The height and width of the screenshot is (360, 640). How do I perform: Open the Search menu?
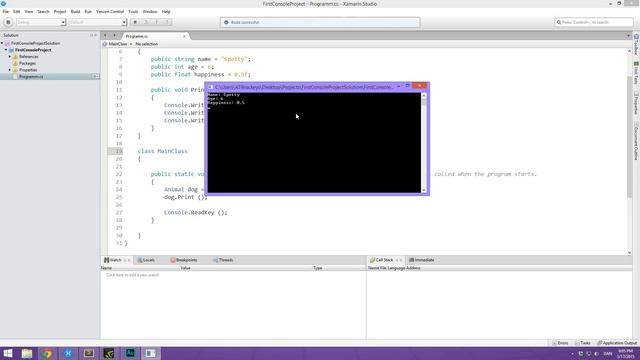click(x=43, y=11)
